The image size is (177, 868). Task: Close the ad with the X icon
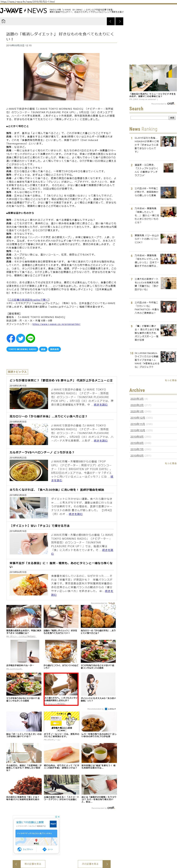[59, 817]
